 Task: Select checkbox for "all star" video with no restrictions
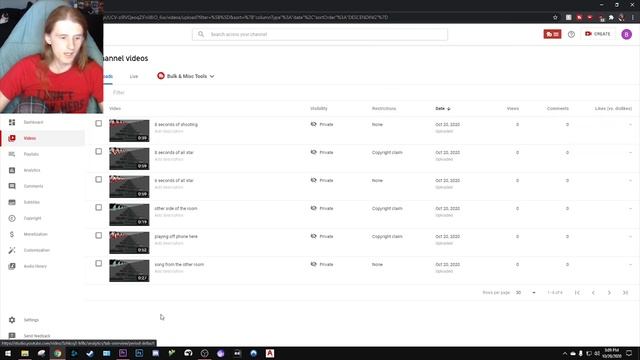pos(98,179)
